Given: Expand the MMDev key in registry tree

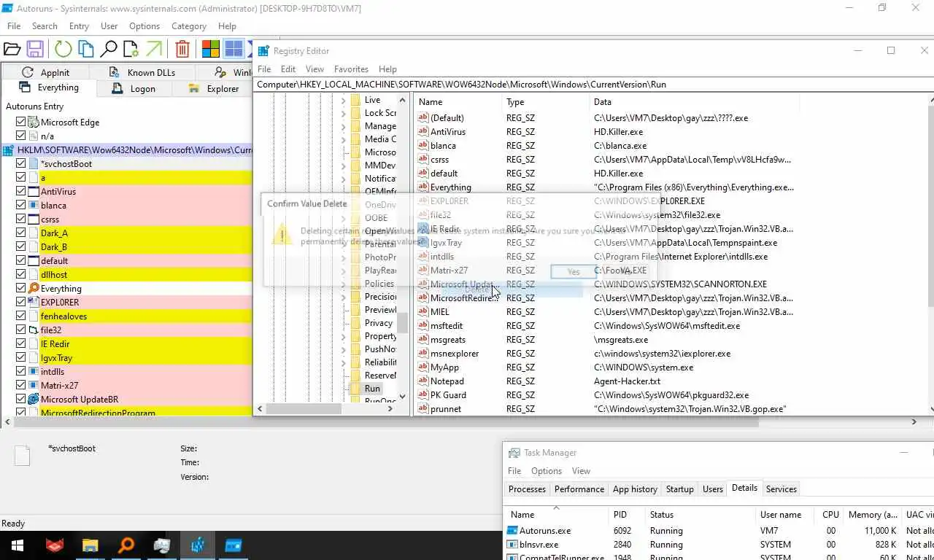Looking at the screenshot, I should (x=344, y=166).
